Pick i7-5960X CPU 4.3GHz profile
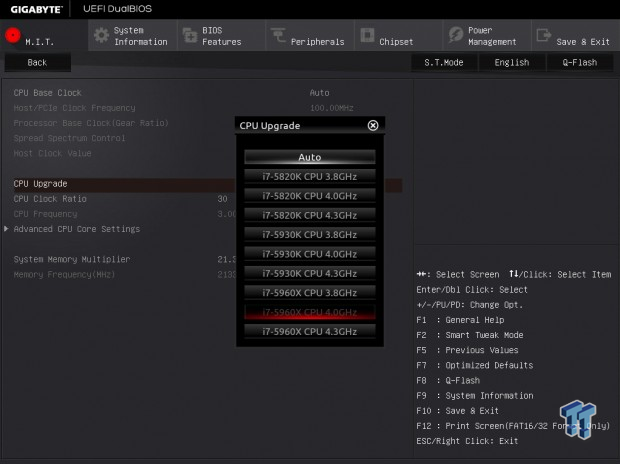This screenshot has height=464, width=620. click(x=310, y=331)
